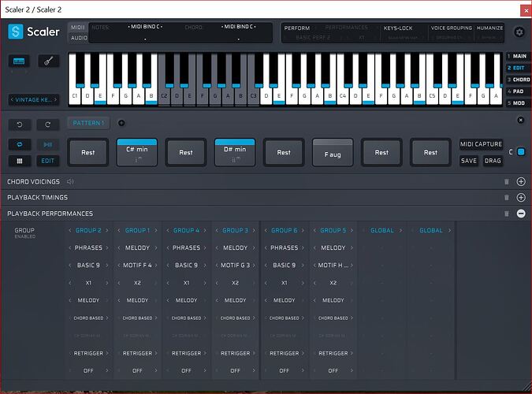
Task: Switch to the CHORD page tab
Action: tap(518, 80)
